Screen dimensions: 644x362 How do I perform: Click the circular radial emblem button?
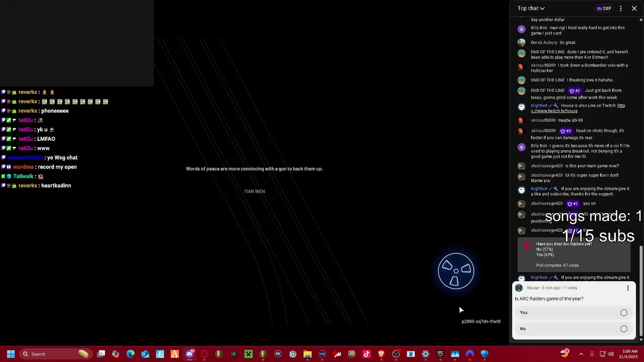pyautogui.click(x=456, y=271)
